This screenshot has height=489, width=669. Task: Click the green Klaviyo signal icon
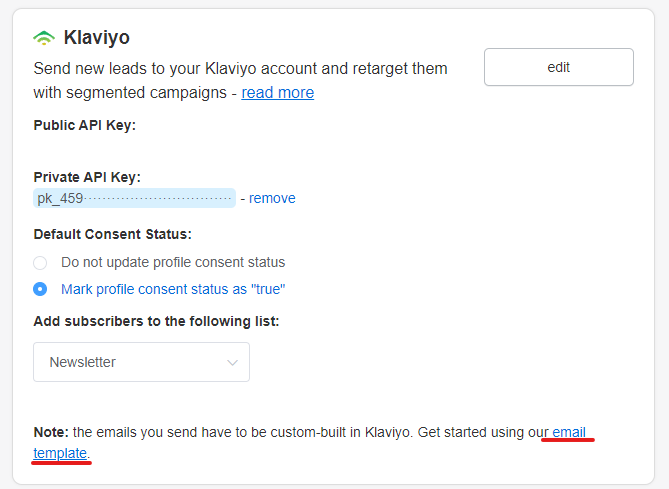tap(44, 38)
